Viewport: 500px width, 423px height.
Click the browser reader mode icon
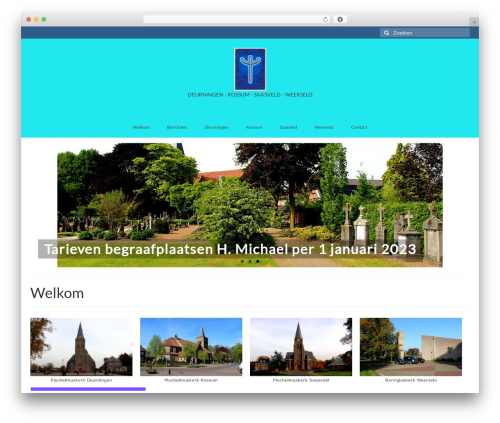340,19
